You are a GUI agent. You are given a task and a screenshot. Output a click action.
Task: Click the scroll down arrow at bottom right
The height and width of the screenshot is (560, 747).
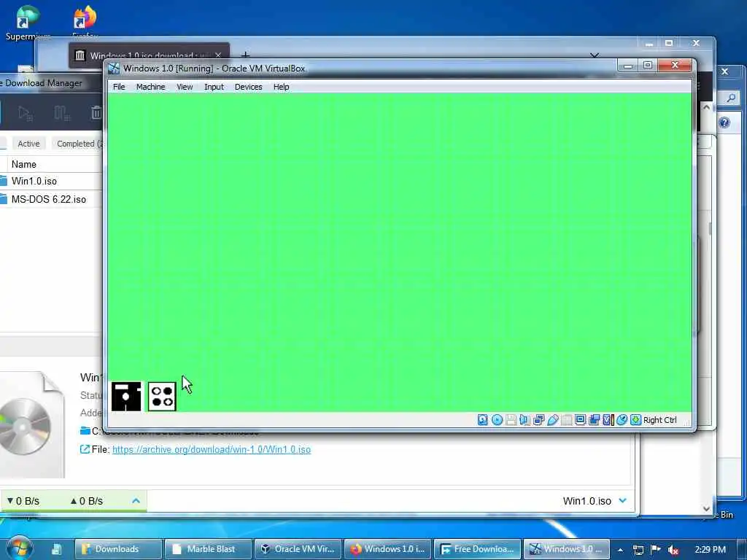click(x=706, y=508)
